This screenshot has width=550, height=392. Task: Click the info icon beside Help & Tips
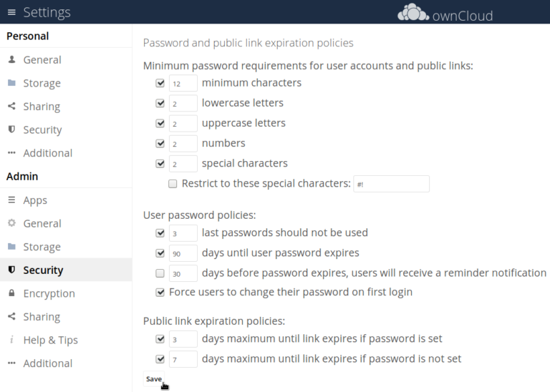coord(11,340)
